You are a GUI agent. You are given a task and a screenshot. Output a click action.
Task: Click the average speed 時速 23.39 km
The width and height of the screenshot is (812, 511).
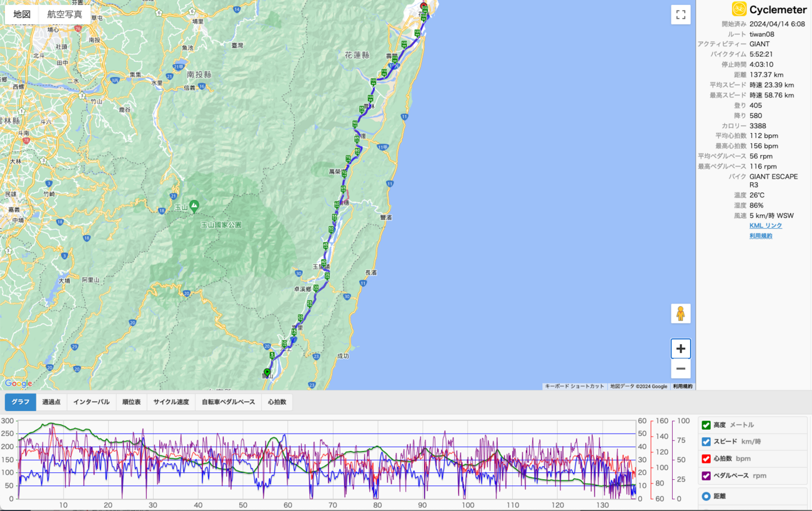coord(772,85)
